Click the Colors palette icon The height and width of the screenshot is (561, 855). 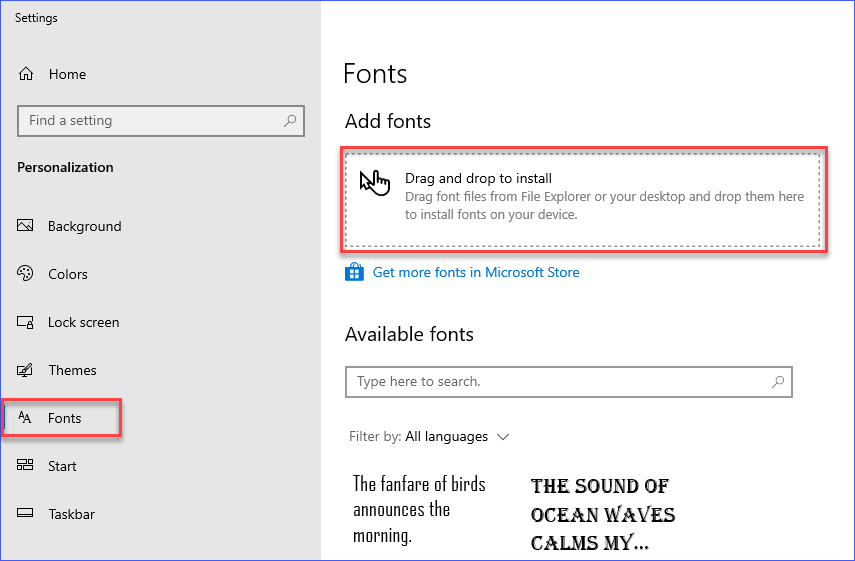pos(25,273)
